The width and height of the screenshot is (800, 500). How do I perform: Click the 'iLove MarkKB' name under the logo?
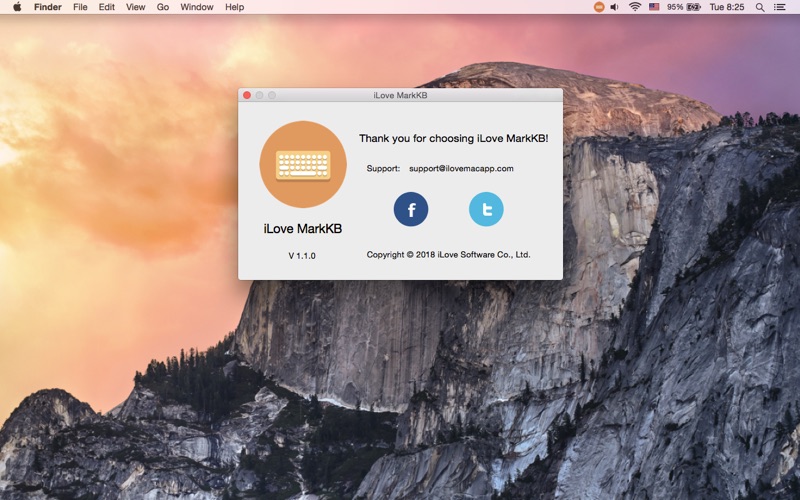(303, 229)
